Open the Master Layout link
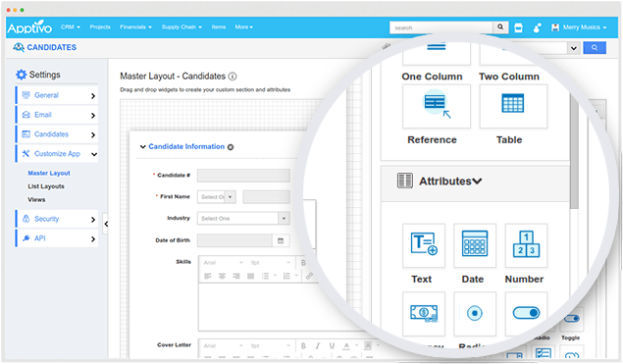Screen dimensions: 623x364 49,174
